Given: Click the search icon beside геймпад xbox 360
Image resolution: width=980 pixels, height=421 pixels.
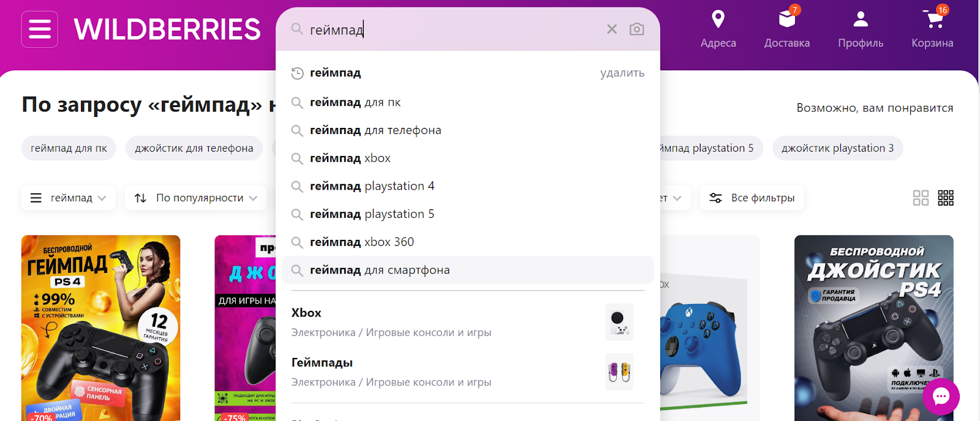Looking at the screenshot, I should (x=297, y=242).
